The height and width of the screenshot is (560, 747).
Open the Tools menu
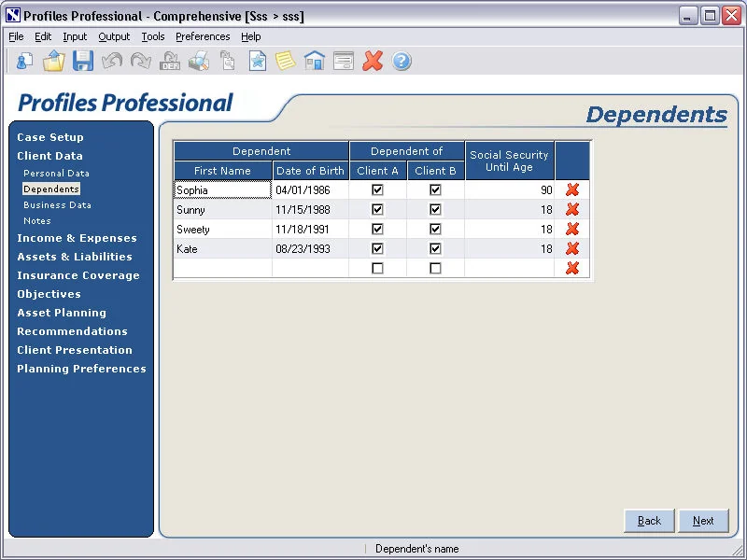pos(153,36)
